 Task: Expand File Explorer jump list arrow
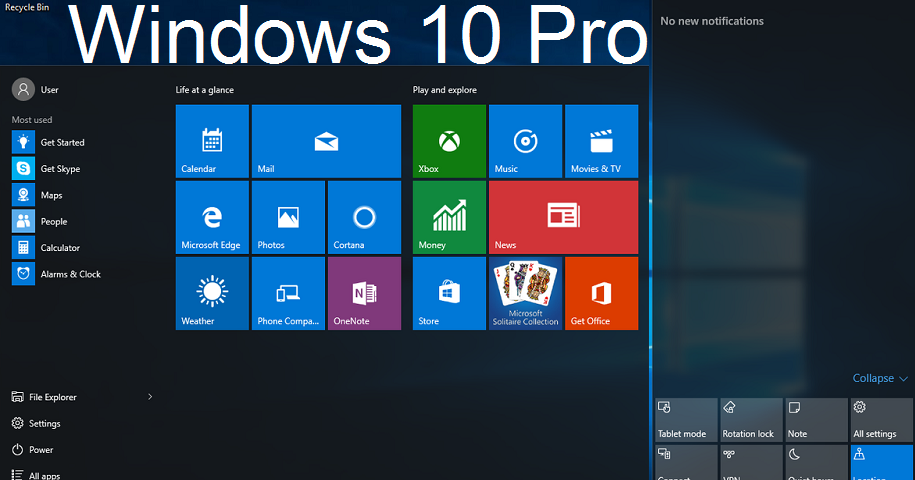click(x=150, y=397)
